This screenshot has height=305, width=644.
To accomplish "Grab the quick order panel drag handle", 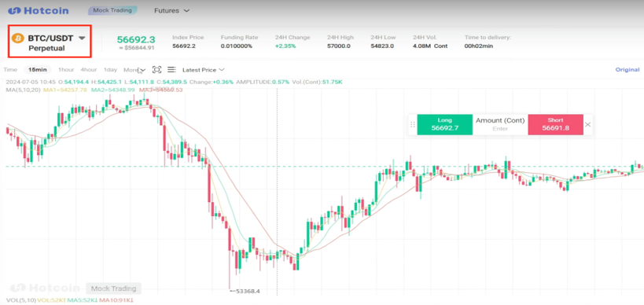I will pos(413,124).
